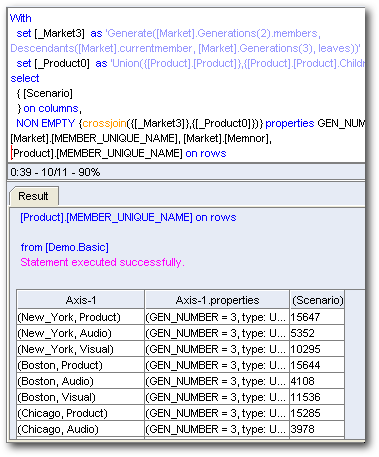Select the (Boston, Visual) row cell
This screenshot has height=457, width=379.
click(81, 397)
